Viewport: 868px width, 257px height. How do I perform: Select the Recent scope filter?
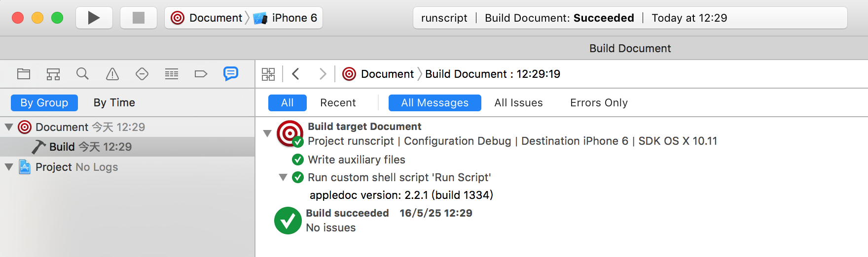338,102
